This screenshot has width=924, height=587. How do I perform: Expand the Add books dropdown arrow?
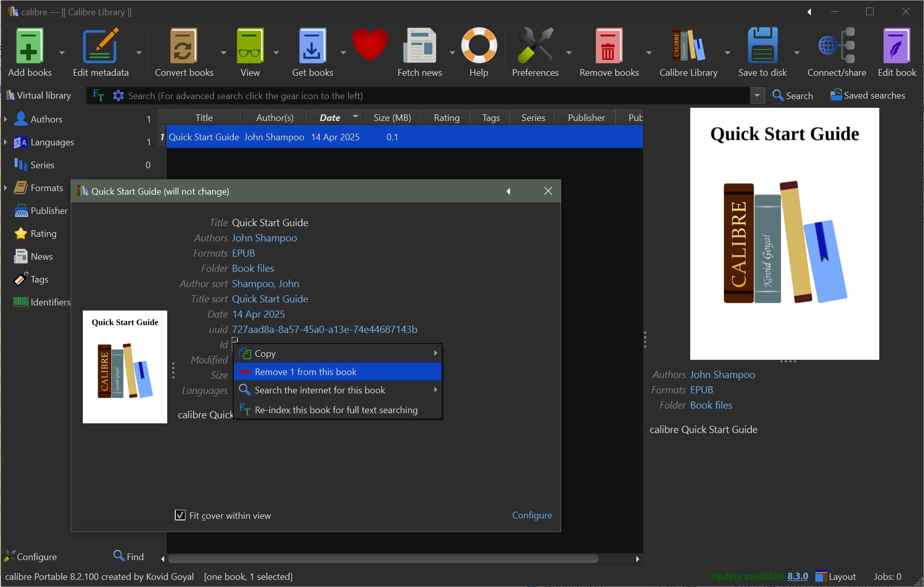[62, 52]
